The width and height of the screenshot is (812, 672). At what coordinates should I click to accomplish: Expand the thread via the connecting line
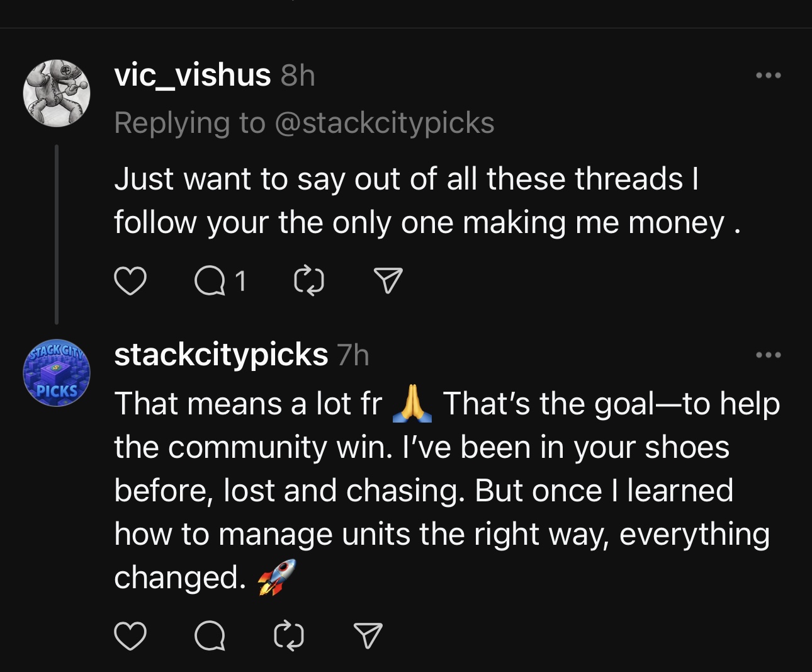point(56,233)
